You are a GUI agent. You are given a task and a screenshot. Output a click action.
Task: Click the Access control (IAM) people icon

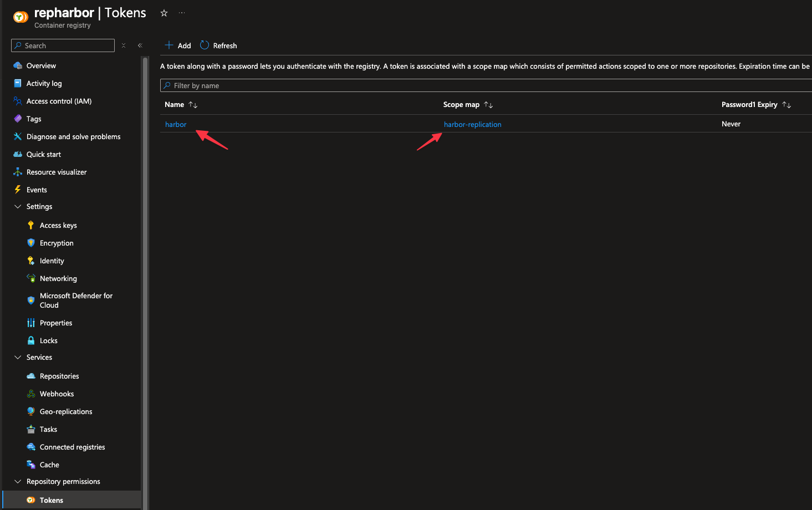18,101
